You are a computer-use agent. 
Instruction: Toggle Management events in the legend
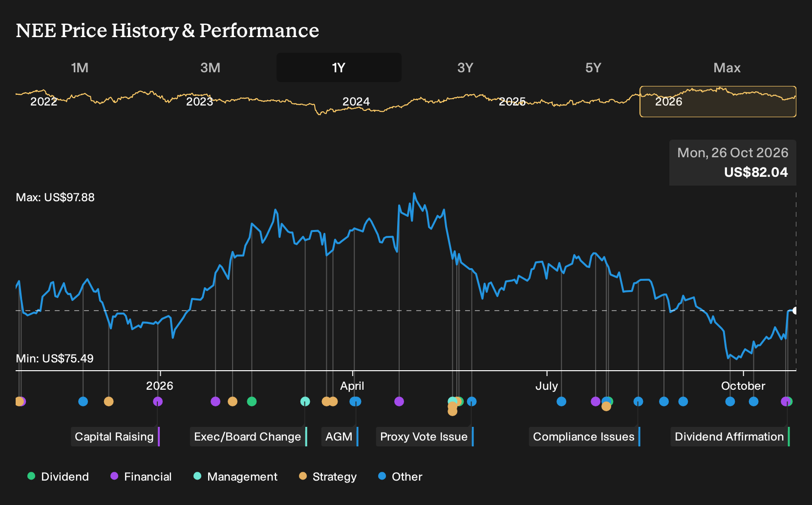click(x=235, y=477)
